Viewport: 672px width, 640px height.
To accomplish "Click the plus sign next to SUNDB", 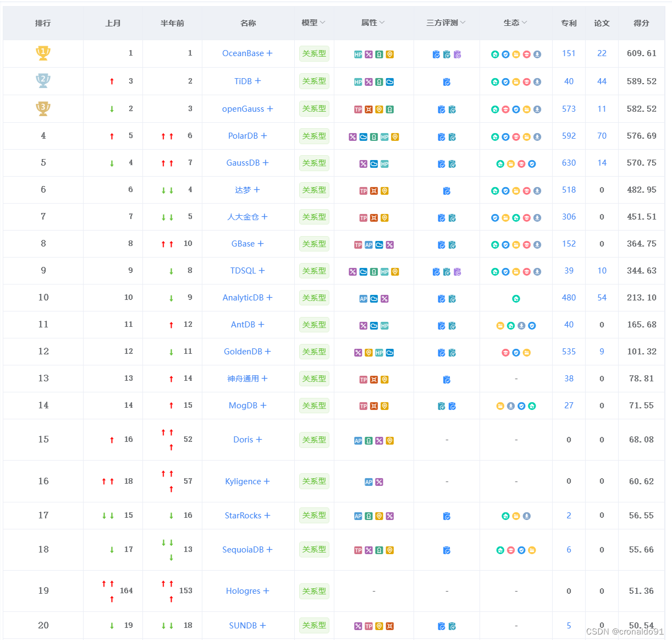I will coord(263,626).
